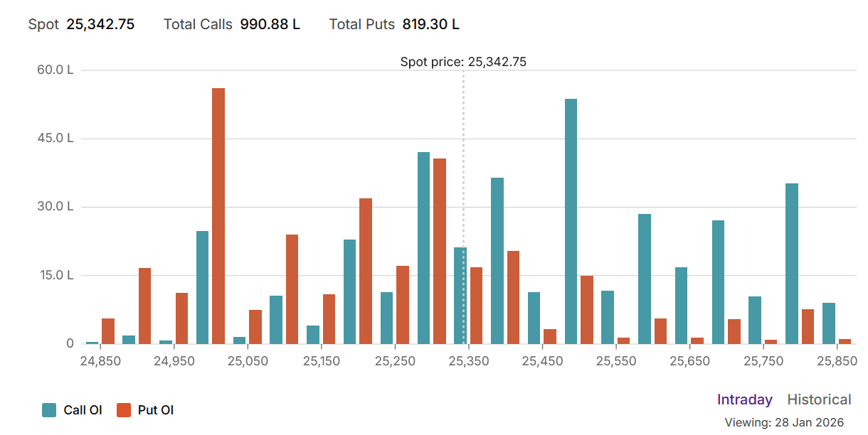
Task: Switch to the Intraday view
Action: coord(744,399)
